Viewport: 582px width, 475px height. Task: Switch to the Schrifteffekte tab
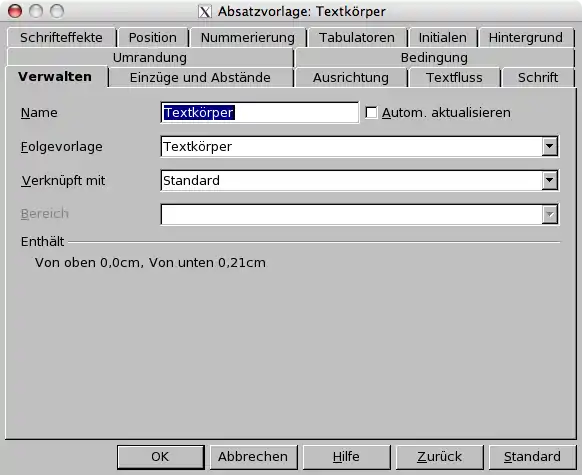pos(61,37)
